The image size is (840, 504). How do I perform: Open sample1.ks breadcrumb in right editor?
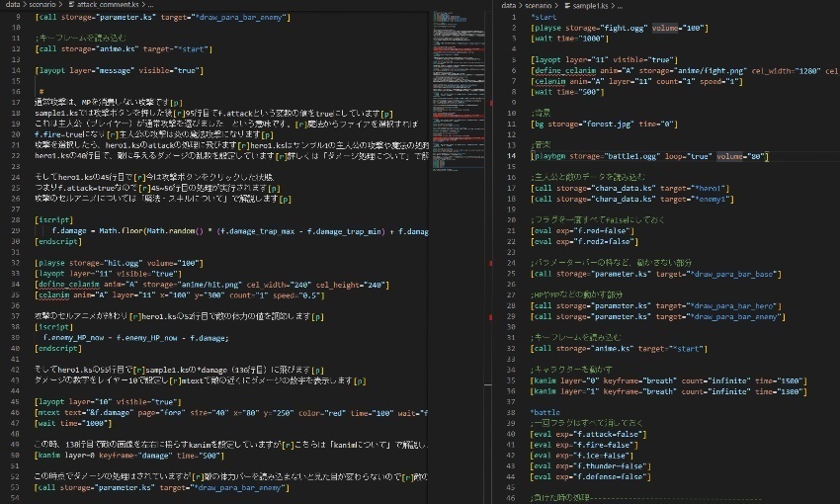[590, 5]
